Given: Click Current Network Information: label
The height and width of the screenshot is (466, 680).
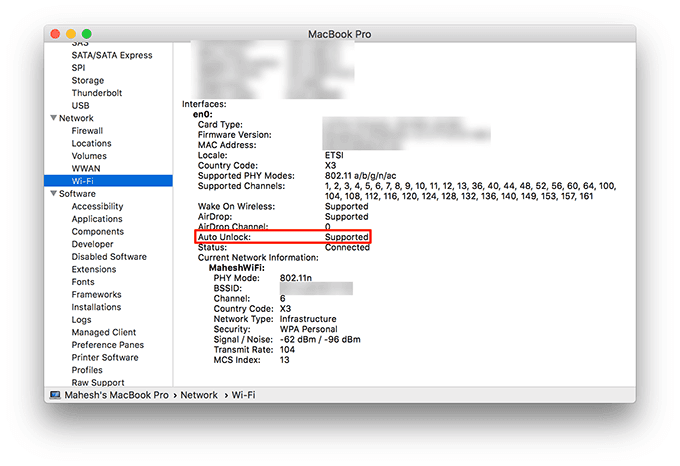Looking at the screenshot, I should pyautogui.click(x=258, y=257).
